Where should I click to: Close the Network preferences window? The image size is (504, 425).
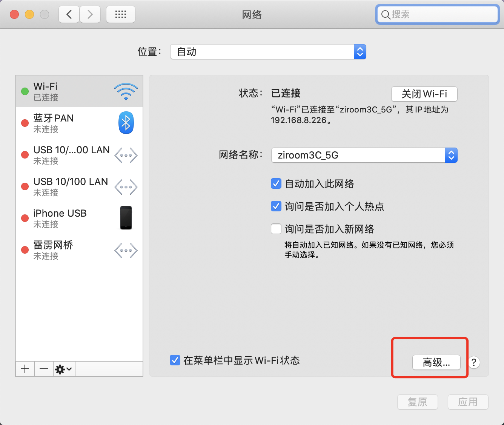14,14
